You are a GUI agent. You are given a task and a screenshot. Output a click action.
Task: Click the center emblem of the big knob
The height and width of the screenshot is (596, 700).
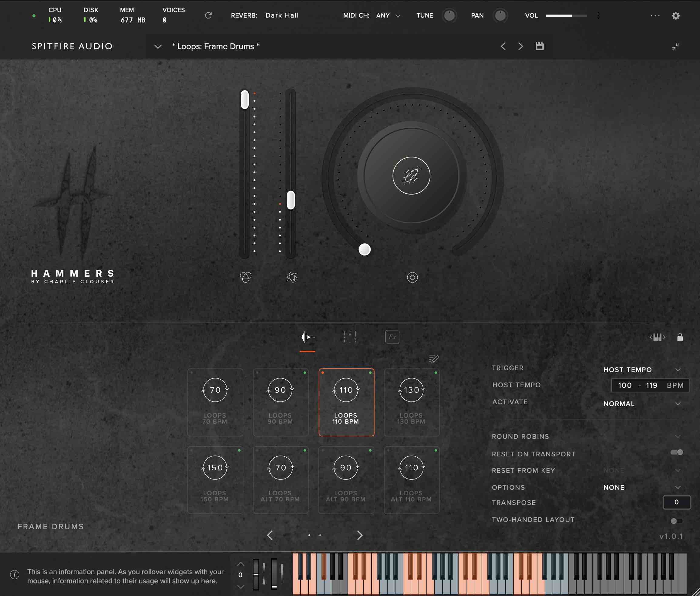click(411, 176)
